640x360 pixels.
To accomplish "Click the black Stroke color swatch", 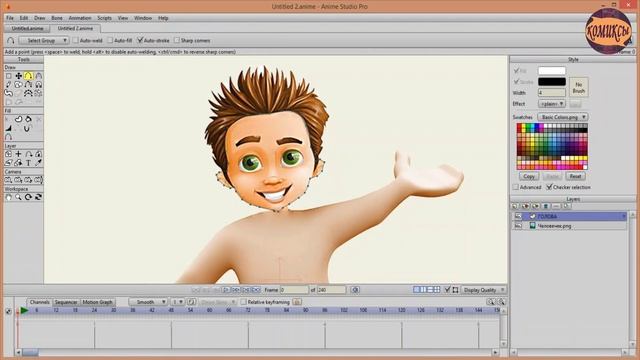I will pyautogui.click(x=551, y=82).
